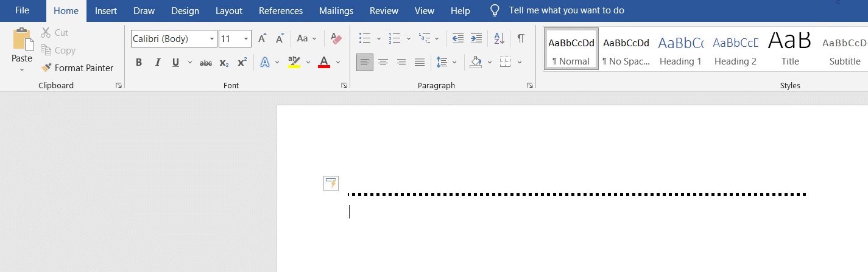The height and width of the screenshot is (272, 868).
Task: Decrease paragraph indent
Action: [x=457, y=38]
